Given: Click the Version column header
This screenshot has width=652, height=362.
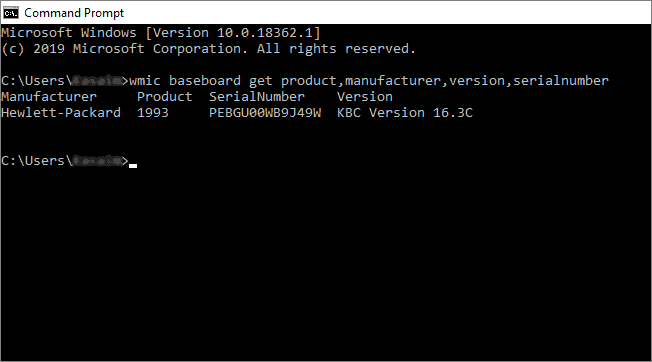Looking at the screenshot, I should pyautogui.click(x=365, y=97).
